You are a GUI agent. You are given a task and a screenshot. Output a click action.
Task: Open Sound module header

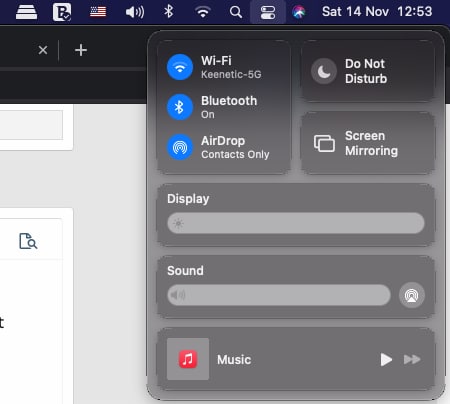pyautogui.click(x=185, y=271)
